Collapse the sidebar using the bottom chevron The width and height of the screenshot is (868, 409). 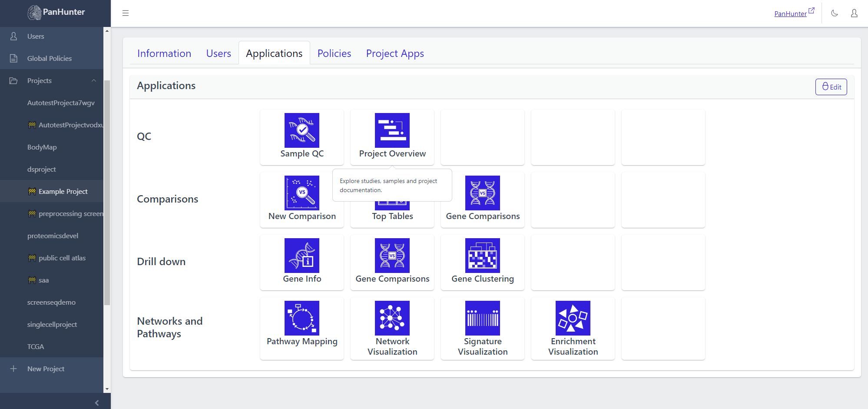click(x=96, y=402)
